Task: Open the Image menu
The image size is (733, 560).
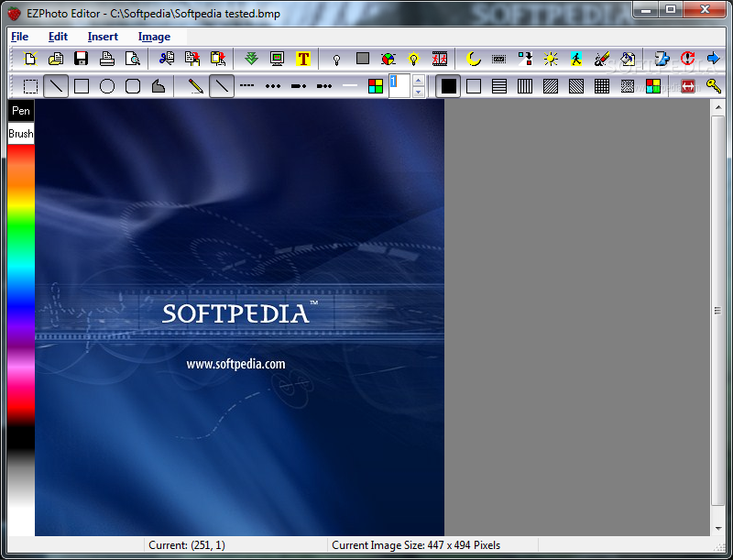Action: pos(154,37)
